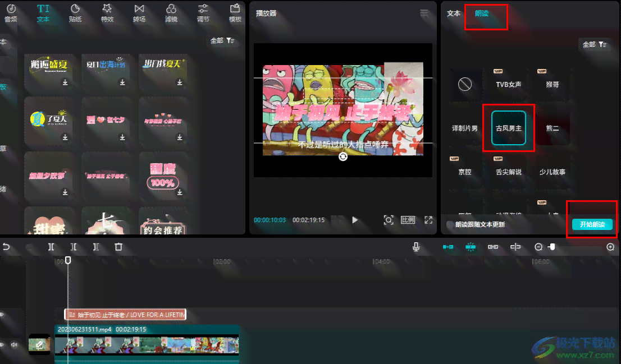Select the 文本 text tool tab
This screenshot has height=364, width=621.
(43, 13)
